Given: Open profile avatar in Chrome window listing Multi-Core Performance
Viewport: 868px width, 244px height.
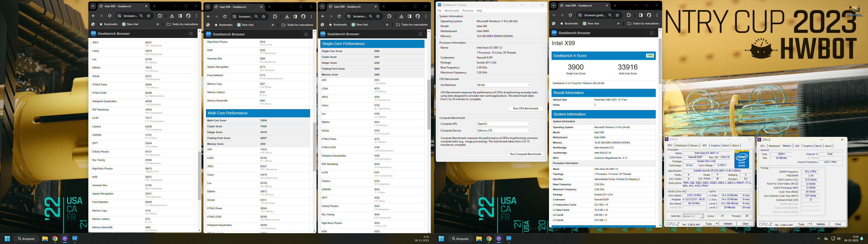Looking at the screenshot, I should point(303,16).
